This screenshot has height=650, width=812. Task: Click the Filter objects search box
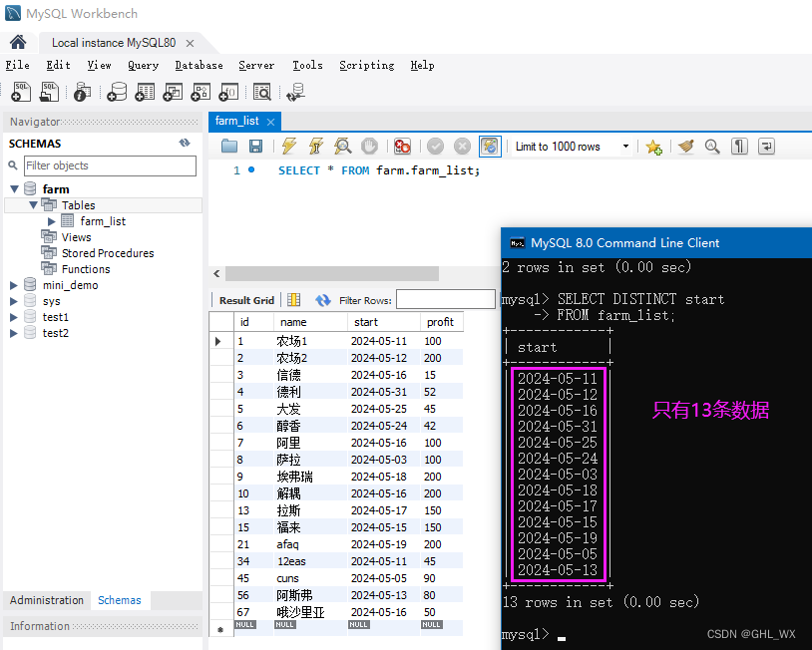(x=110, y=165)
